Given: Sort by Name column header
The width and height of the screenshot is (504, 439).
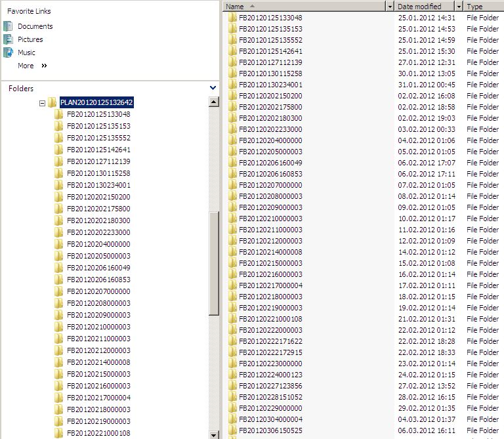Looking at the screenshot, I should pos(304,7).
